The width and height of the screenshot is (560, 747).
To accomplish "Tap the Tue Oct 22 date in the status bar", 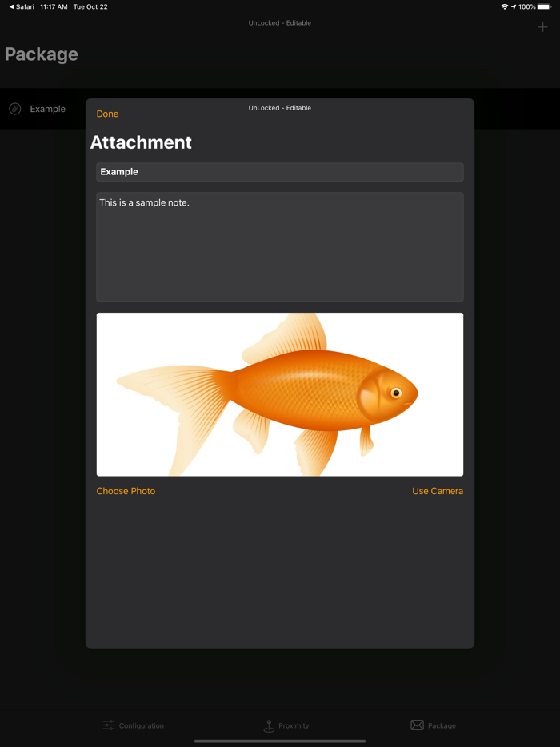I will (x=90, y=6).
